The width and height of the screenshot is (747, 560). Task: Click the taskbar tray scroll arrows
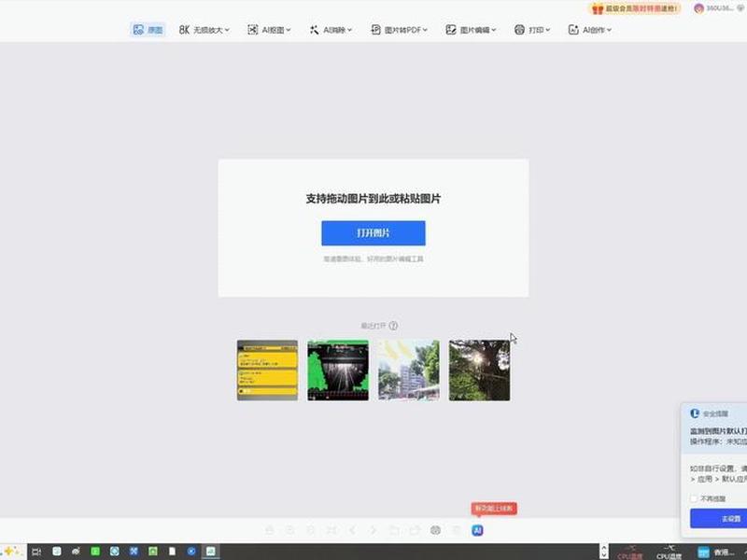click(x=603, y=552)
